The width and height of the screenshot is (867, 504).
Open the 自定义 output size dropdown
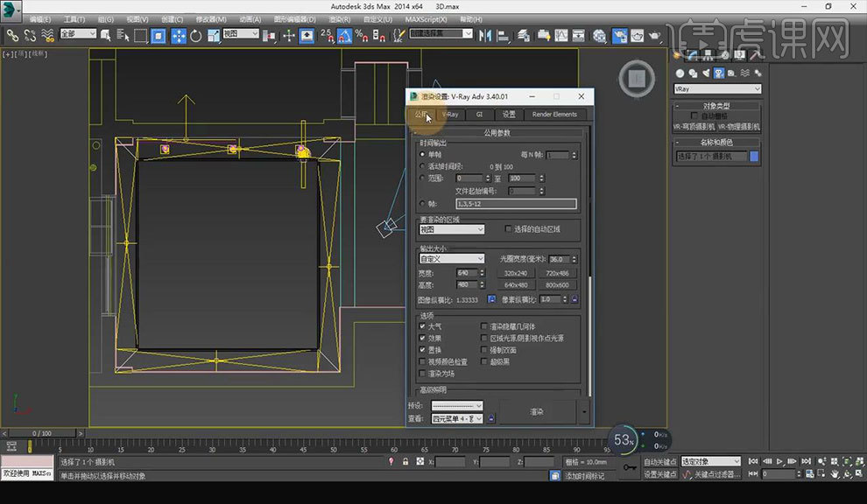452,259
